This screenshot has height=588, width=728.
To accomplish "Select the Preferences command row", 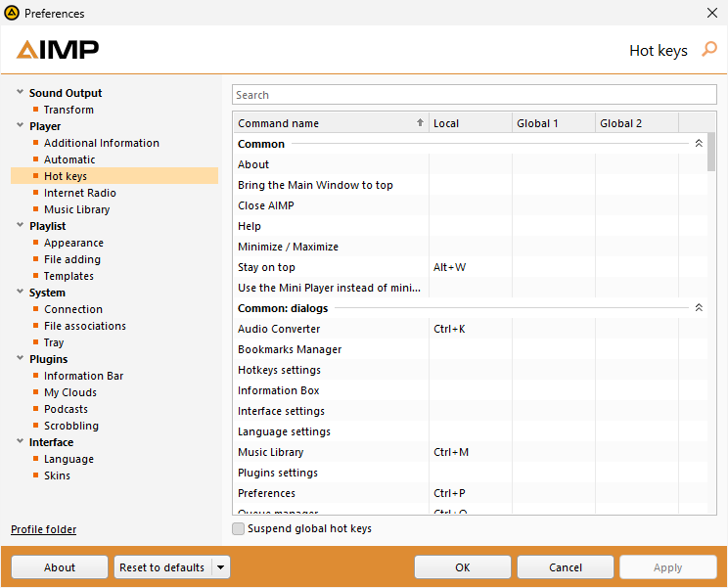I will click(470, 493).
